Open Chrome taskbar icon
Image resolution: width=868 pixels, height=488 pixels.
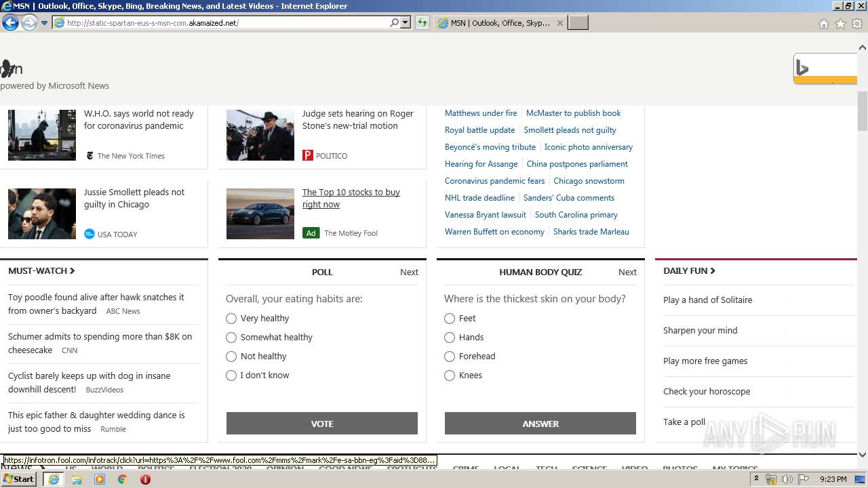122,479
